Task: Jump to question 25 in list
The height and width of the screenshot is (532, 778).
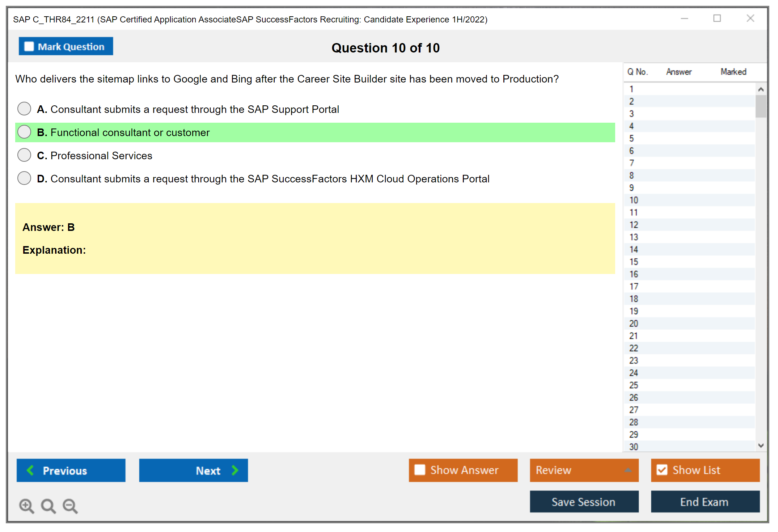Action: point(634,385)
